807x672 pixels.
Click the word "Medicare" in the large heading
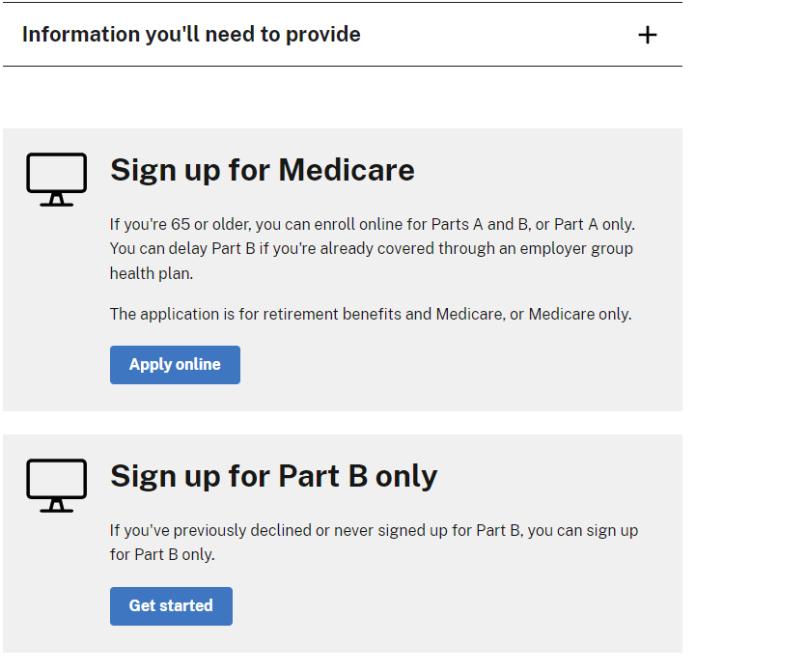coord(347,170)
